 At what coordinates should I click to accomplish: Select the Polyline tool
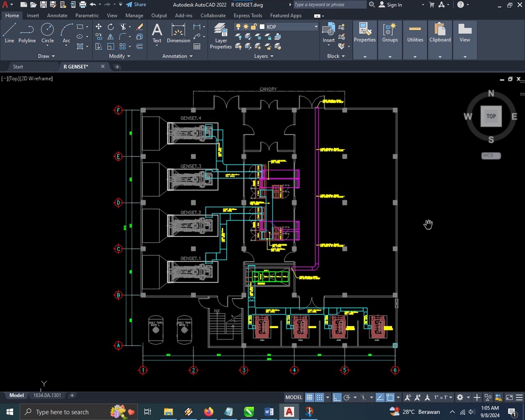tap(27, 33)
